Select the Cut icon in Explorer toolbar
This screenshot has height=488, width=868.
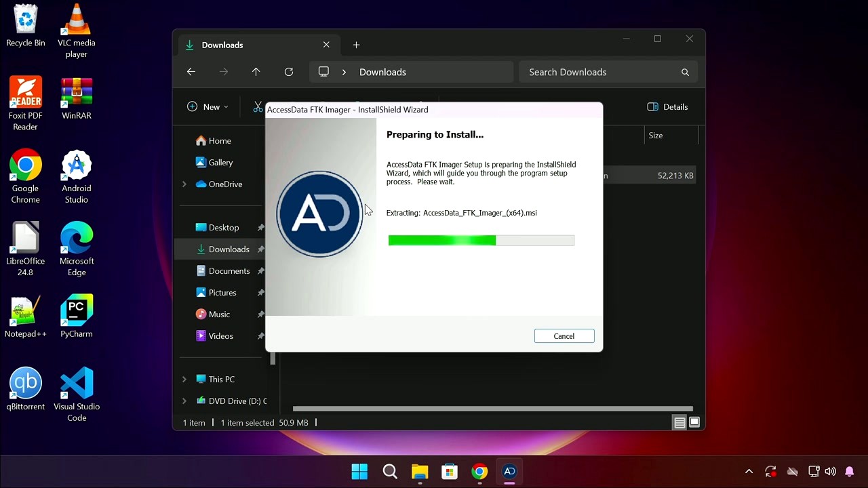(x=258, y=106)
